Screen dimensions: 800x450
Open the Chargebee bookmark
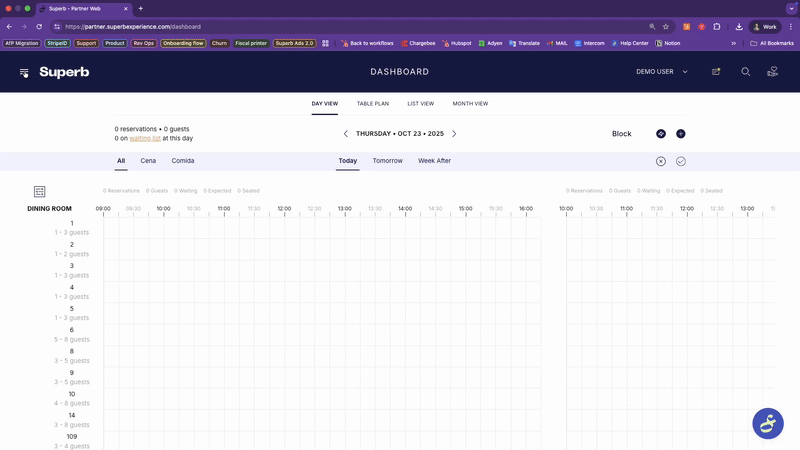[x=418, y=43]
